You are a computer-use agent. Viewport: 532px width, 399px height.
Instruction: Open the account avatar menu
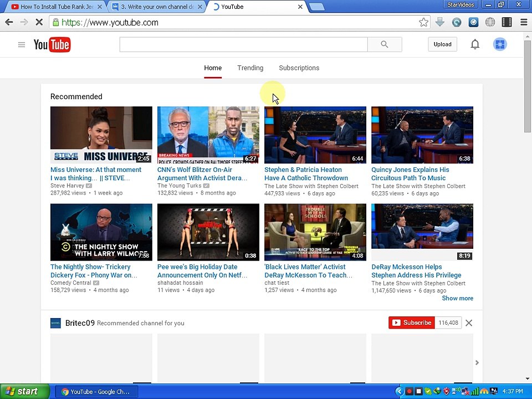point(500,44)
